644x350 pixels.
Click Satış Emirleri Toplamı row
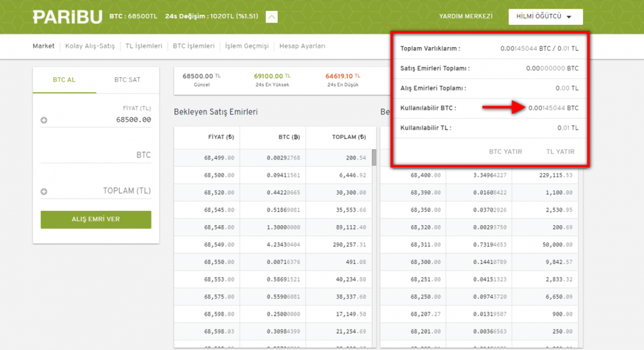tap(489, 68)
